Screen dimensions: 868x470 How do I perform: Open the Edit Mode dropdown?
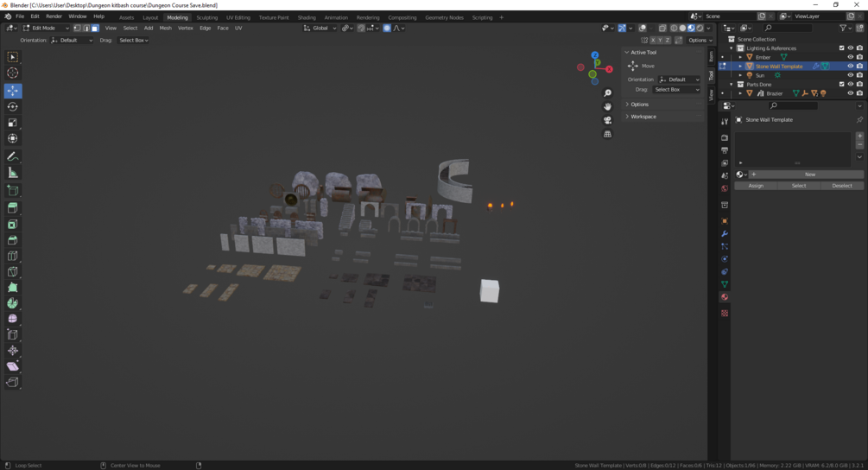(46, 28)
